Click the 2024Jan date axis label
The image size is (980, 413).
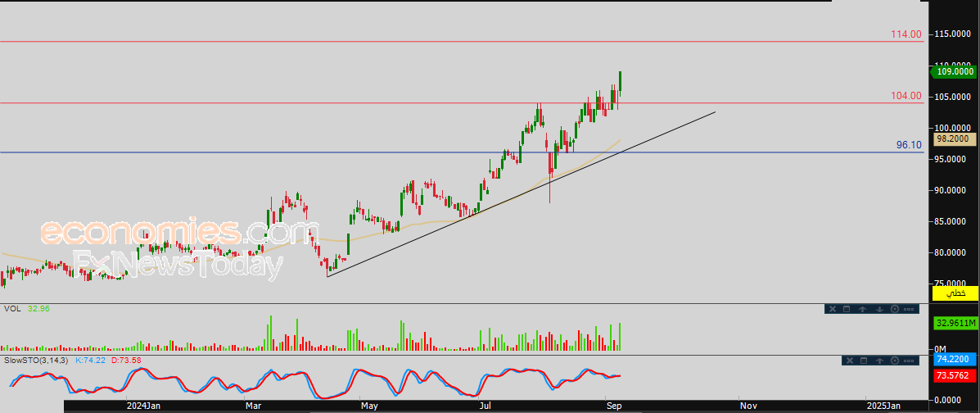coord(143,406)
